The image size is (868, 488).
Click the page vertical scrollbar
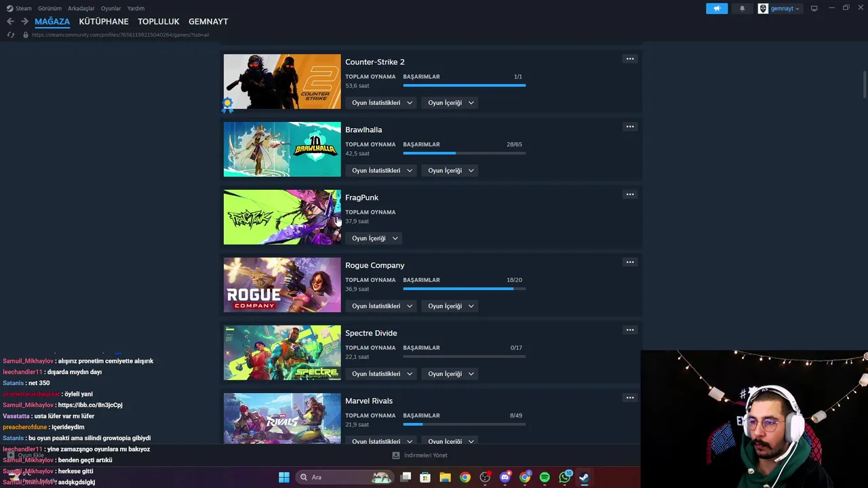pyautogui.click(x=865, y=85)
